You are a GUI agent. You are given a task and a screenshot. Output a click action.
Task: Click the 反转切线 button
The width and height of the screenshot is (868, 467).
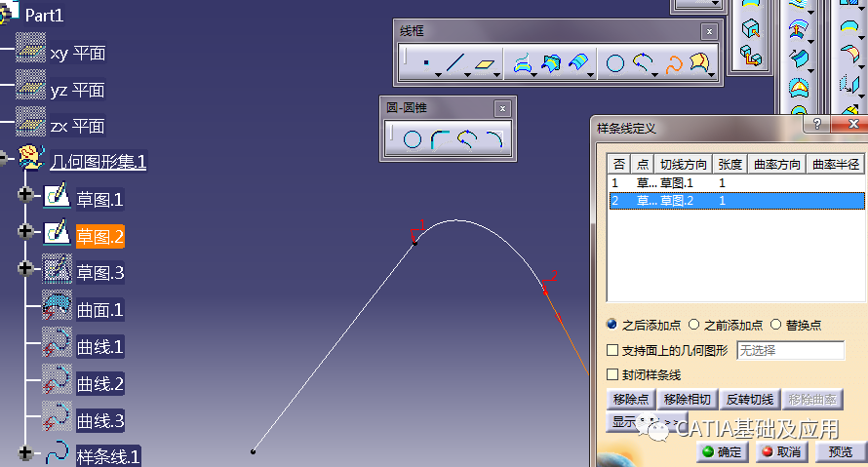click(x=750, y=399)
